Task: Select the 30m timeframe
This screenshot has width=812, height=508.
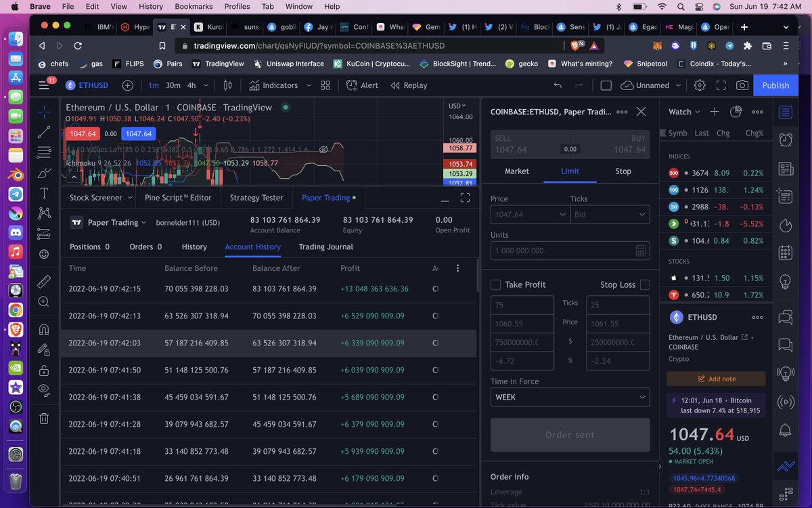Action: tap(173, 85)
